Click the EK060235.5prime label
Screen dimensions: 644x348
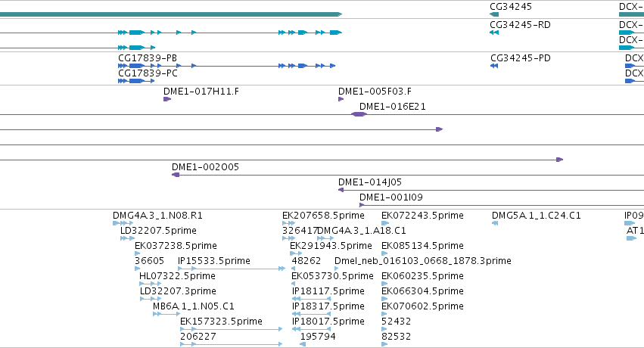click(x=422, y=276)
